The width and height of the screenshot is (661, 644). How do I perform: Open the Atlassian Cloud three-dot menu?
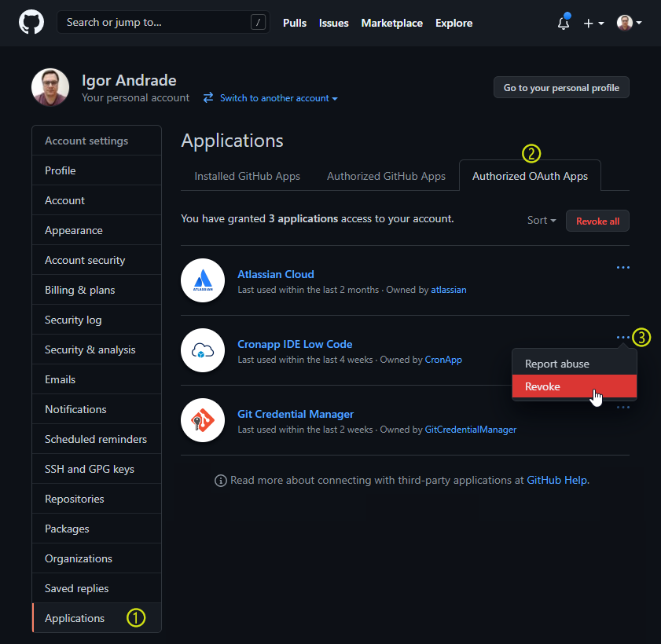pos(623,268)
